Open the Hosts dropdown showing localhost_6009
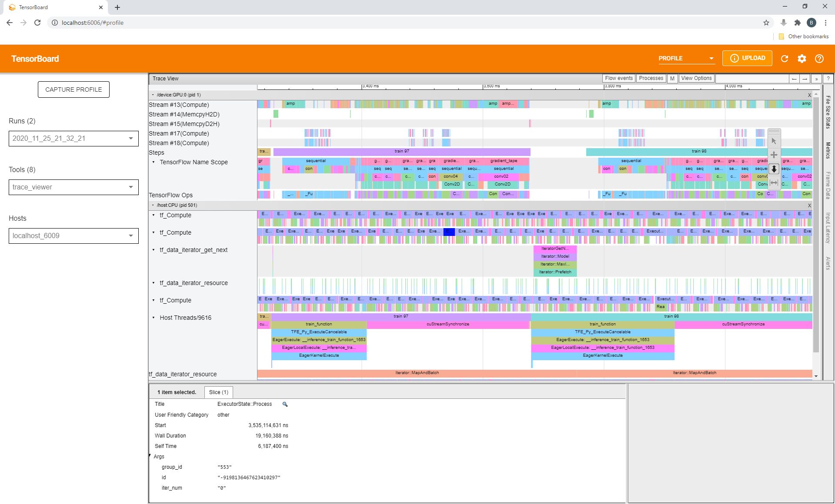835x504 pixels. [x=73, y=235]
